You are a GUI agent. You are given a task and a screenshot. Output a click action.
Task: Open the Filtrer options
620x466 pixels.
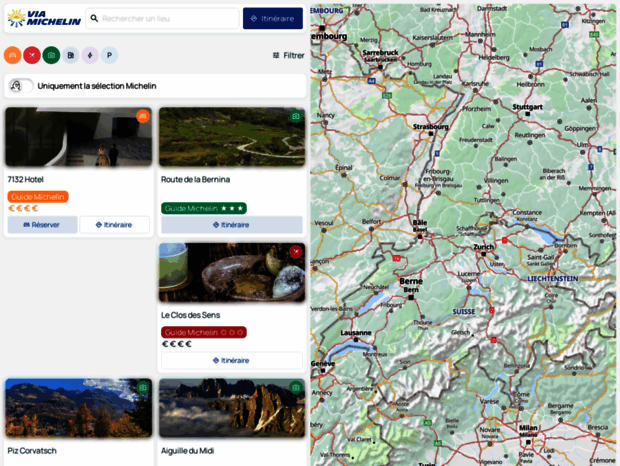289,55
